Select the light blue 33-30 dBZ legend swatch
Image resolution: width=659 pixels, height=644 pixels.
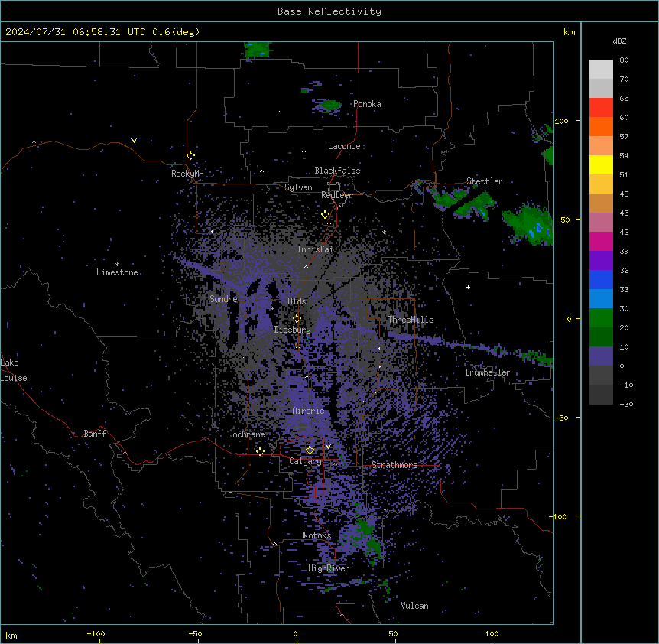coord(601,299)
